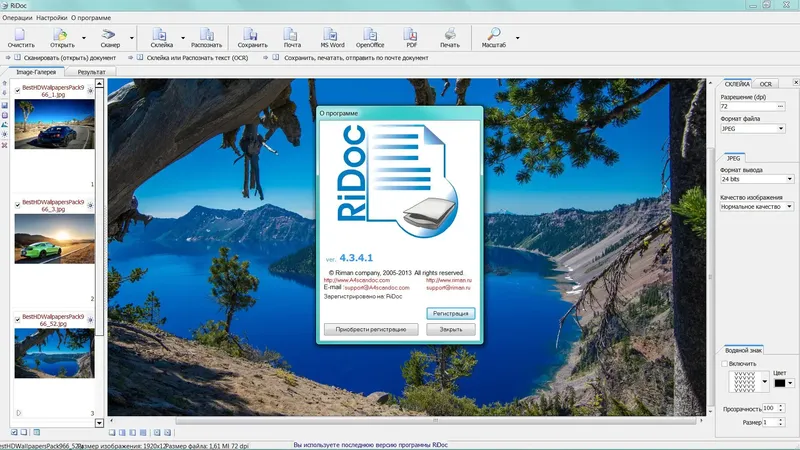Open the Настройки menu
Screen dimensions: 800x450
(52, 18)
